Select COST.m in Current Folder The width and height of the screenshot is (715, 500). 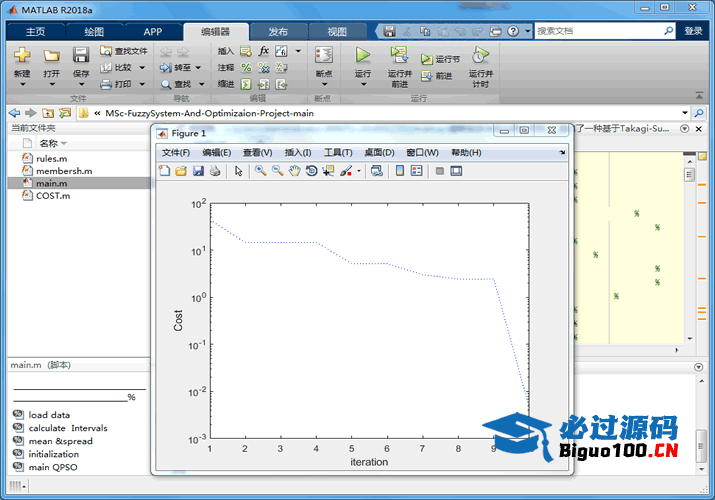click(x=53, y=196)
